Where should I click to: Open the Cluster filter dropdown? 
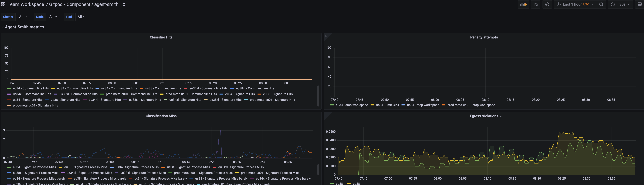coord(8,17)
